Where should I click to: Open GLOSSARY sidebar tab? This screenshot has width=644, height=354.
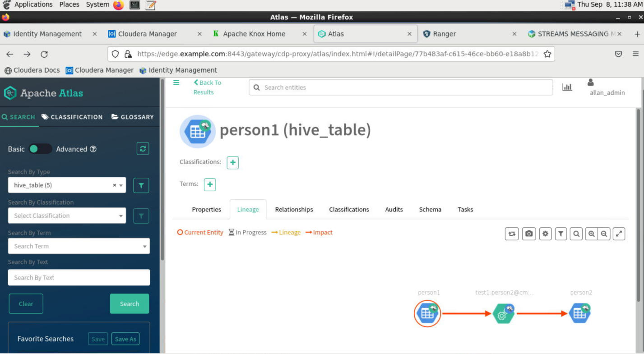[133, 117]
